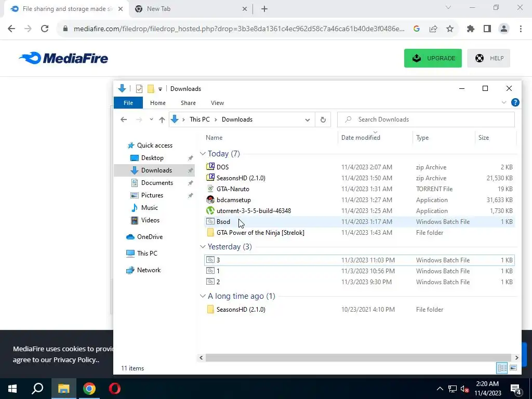Screen dimensions: 532x399
Task: Click the New folder quick access icon
Action: tap(151, 89)
